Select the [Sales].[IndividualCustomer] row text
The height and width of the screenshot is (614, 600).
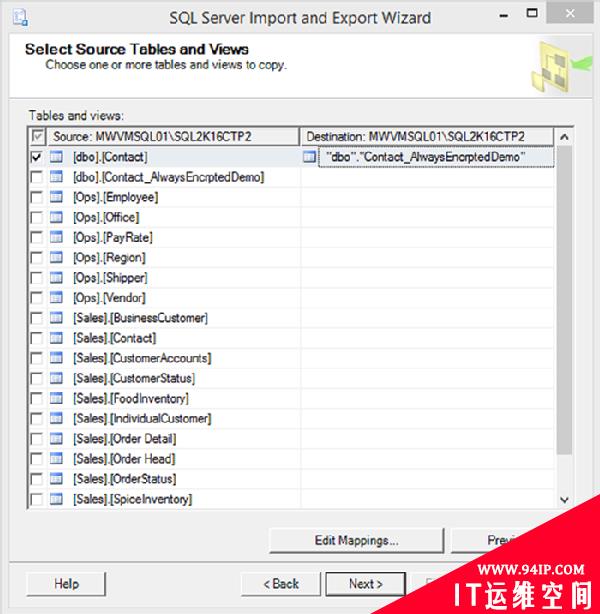tap(142, 419)
